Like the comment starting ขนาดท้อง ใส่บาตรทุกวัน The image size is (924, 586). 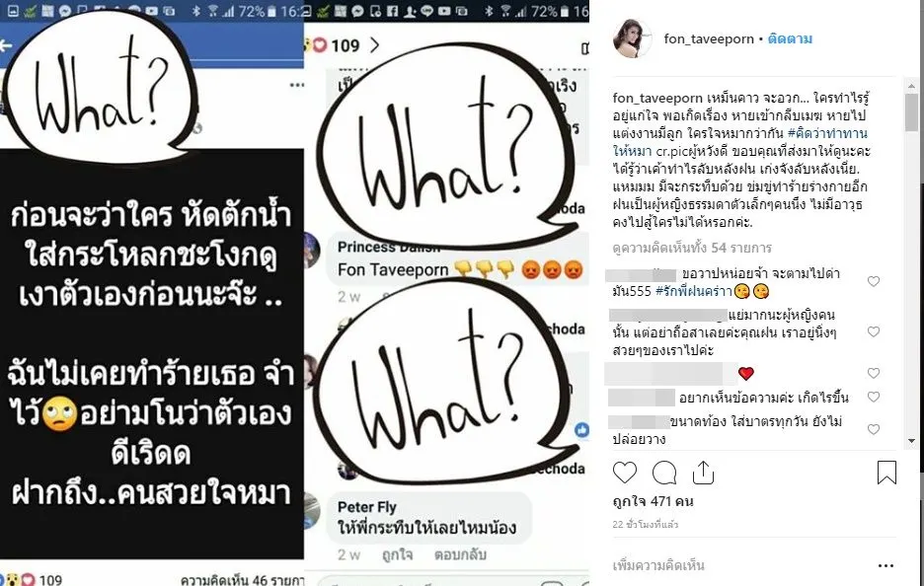pos(874,429)
